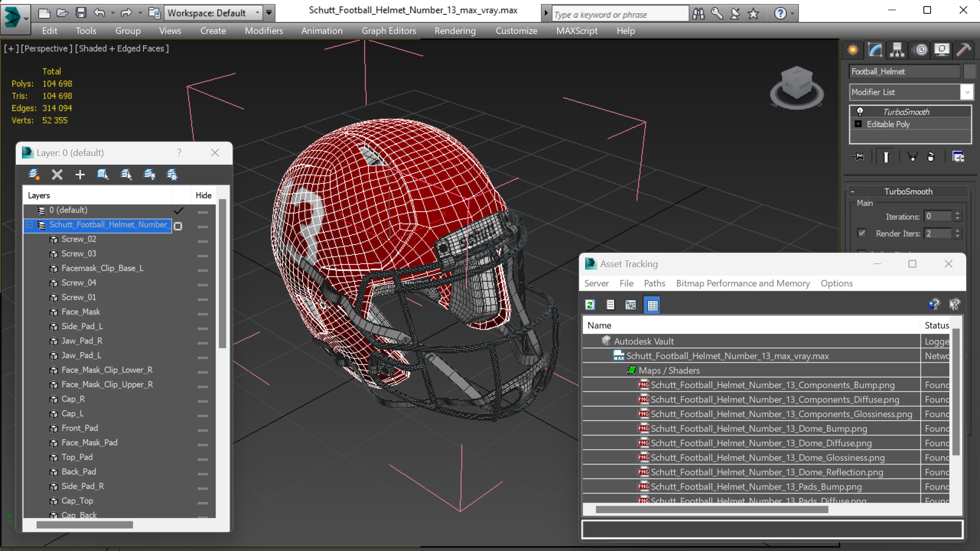Undo the last action
980x551 pixels.
99,13
